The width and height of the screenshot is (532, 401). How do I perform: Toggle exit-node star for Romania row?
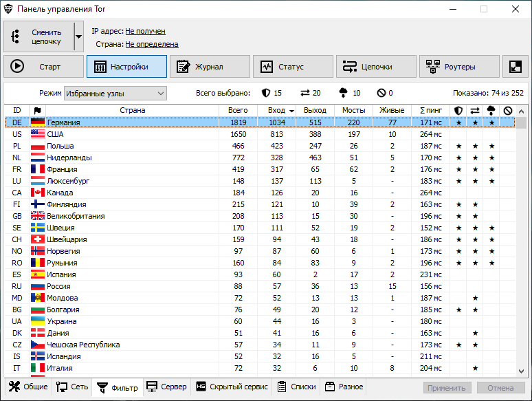coord(491,263)
